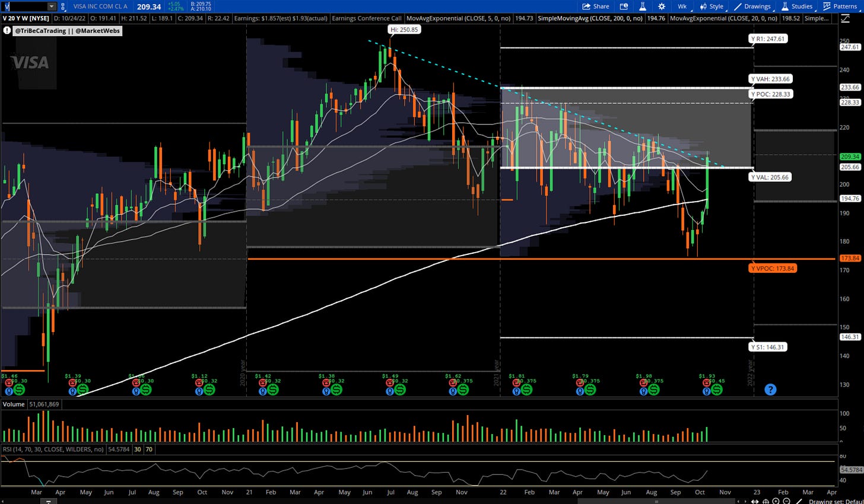The height and width of the screenshot is (504, 864).
Task: Click the Earnings Conference Call label
Action: pos(366,18)
